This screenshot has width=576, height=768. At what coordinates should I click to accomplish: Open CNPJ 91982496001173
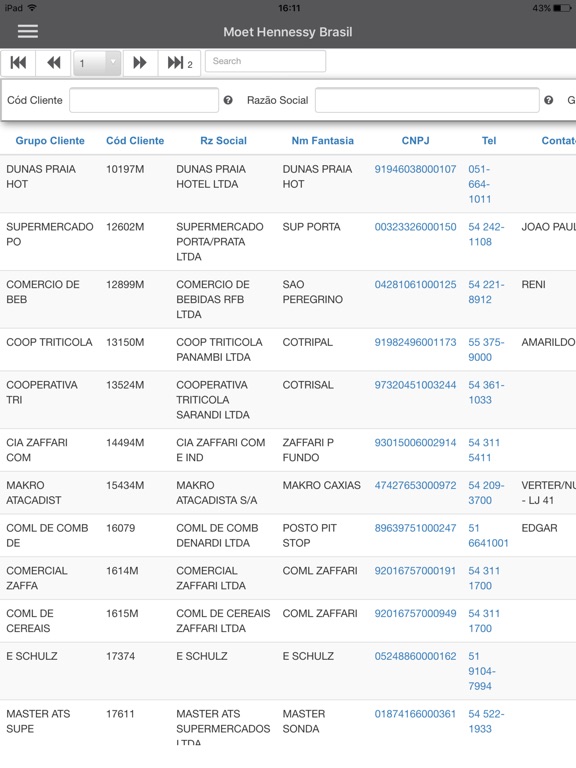pyautogui.click(x=415, y=342)
